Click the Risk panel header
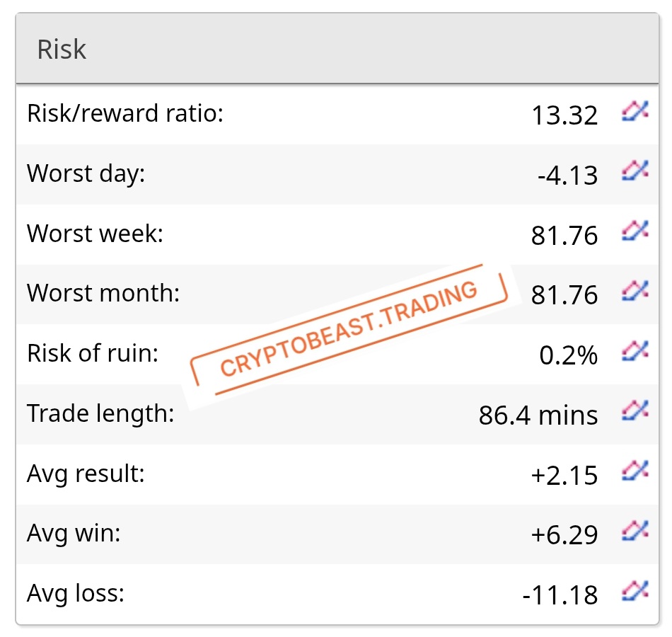The height and width of the screenshot is (637, 672). point(337,48)
